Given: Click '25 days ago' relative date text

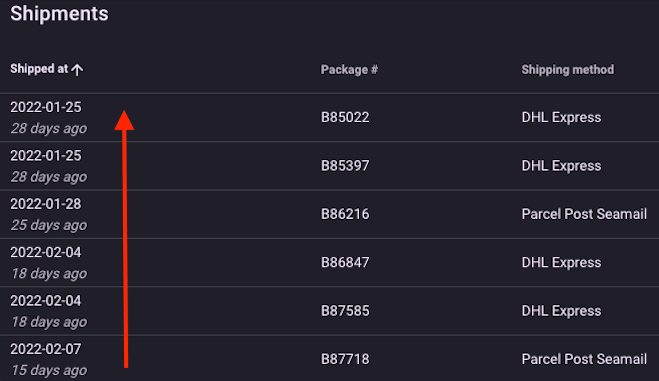Looking at the screenshot, I should (x=49, y=225).
